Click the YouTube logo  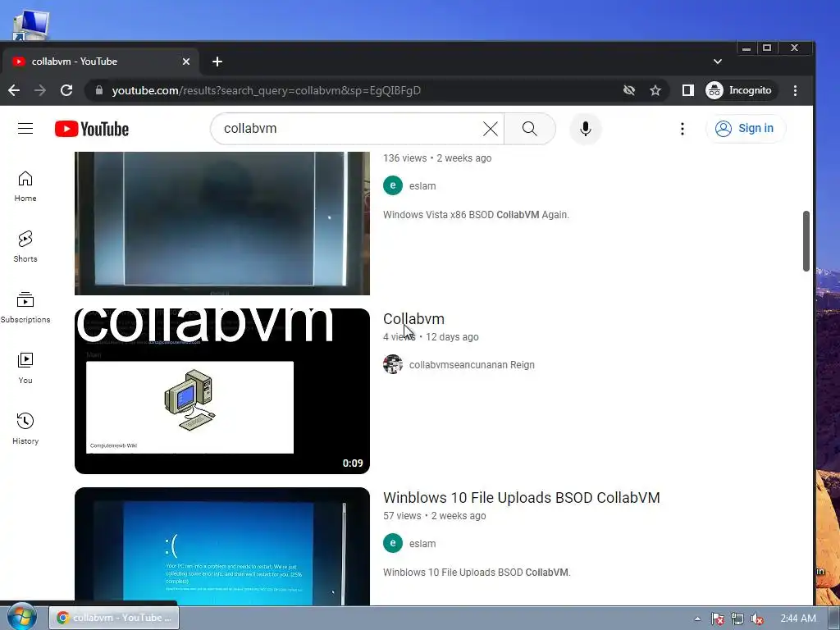tap(92, 129)
